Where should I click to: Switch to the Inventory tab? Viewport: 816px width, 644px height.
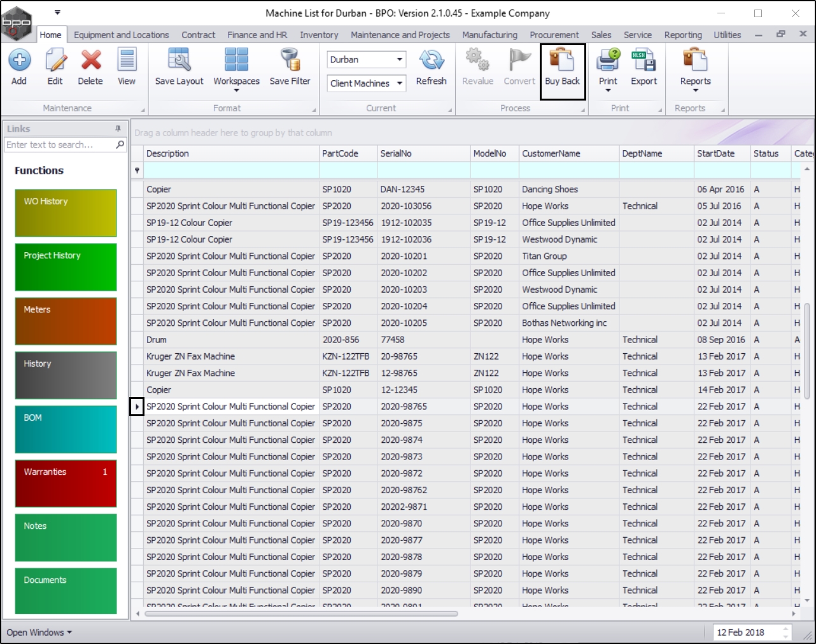[x=319, y=35]
